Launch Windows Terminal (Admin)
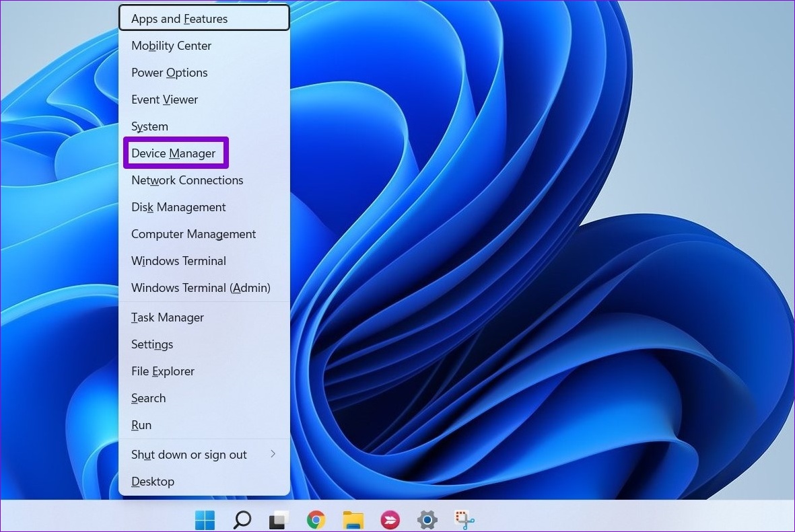Image resolution: width=795 pixels, height=532 pixels. click(x=201, y=288)
